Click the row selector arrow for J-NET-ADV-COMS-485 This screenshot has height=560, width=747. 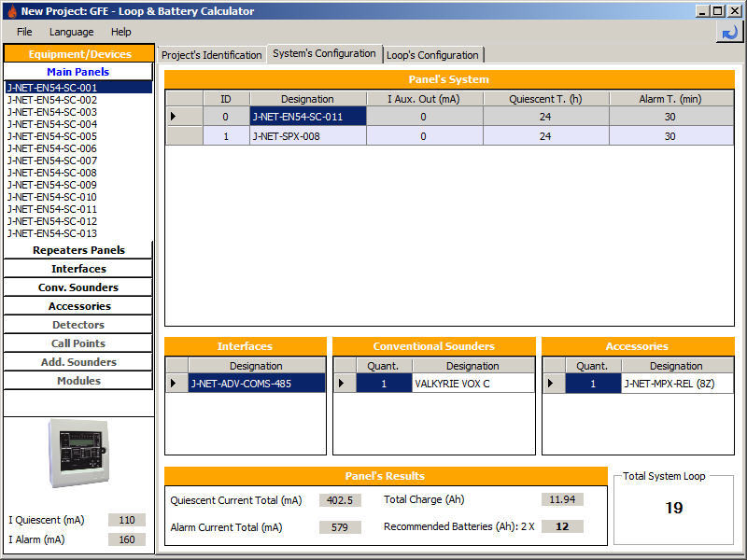click(x=176, y=383)
